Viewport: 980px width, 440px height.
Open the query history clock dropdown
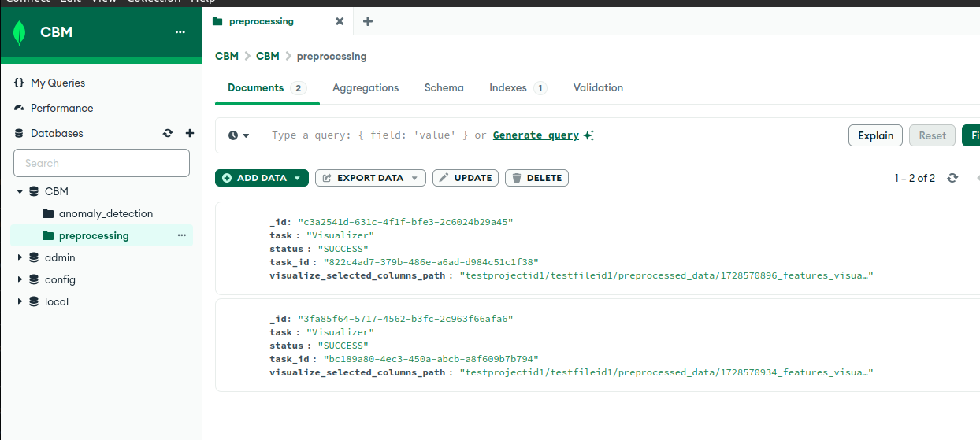click(x=239, y=135)
